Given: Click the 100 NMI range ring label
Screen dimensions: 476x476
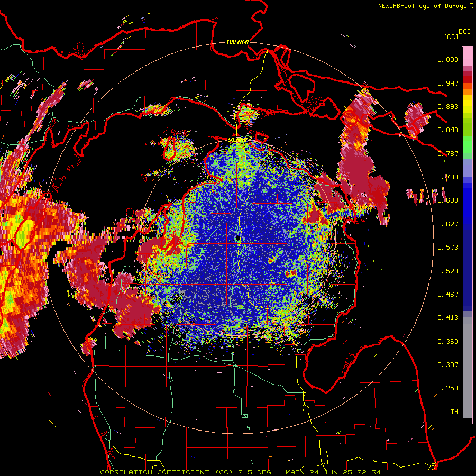Looking at the screenshot, I should click(x=237, y=42).
